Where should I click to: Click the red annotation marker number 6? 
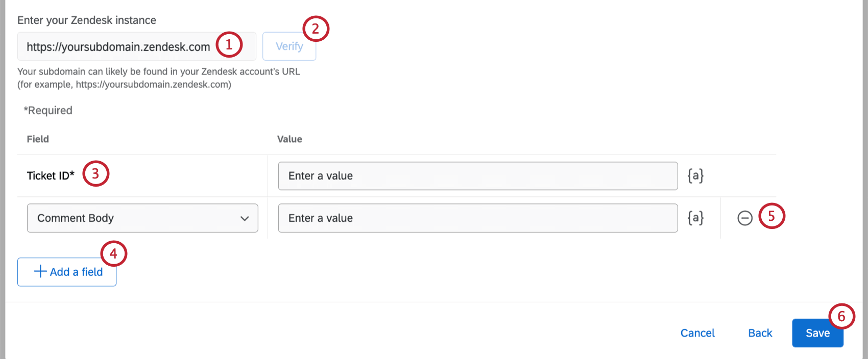[841, 317]
